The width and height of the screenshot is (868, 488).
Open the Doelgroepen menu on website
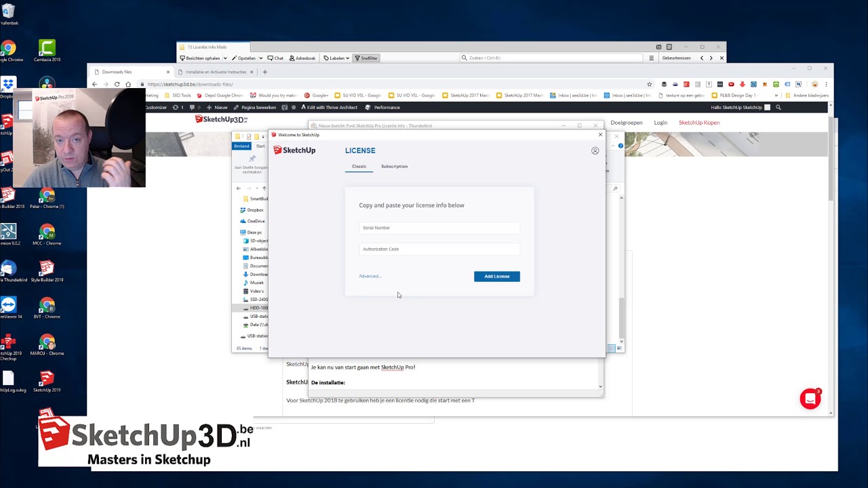tap(626, 123)
